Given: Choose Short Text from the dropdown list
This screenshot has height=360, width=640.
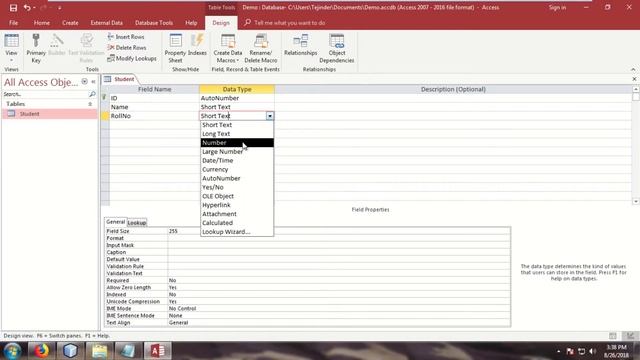Looking at the screenshot, I should click(x=237, y=125).
